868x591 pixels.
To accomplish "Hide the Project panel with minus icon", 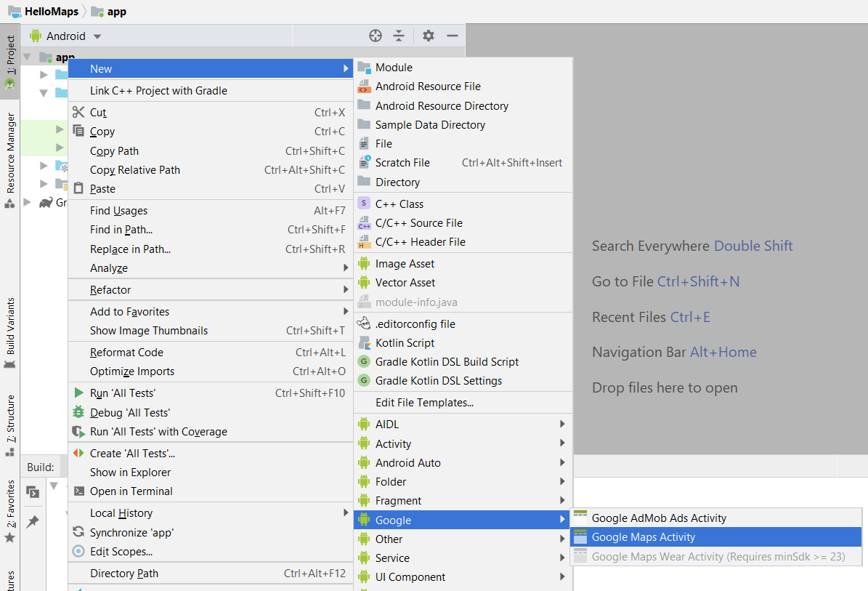I will (453, 36).
